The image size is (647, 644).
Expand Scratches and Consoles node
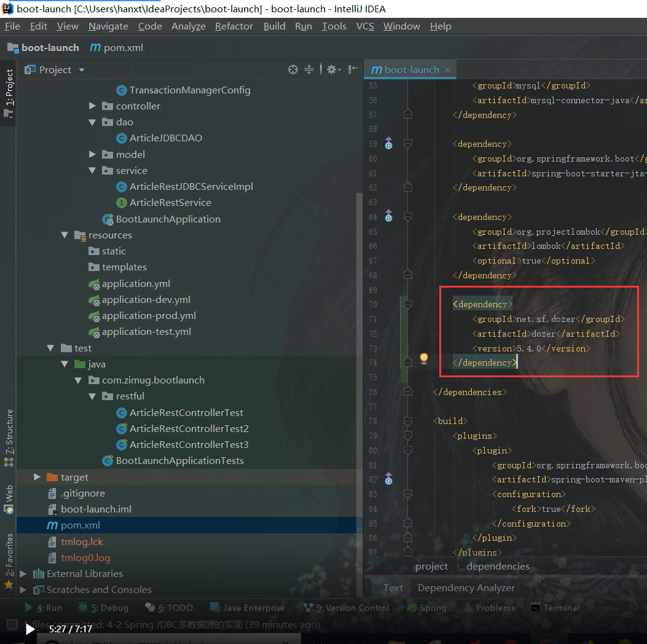click(x=23, y=590)
